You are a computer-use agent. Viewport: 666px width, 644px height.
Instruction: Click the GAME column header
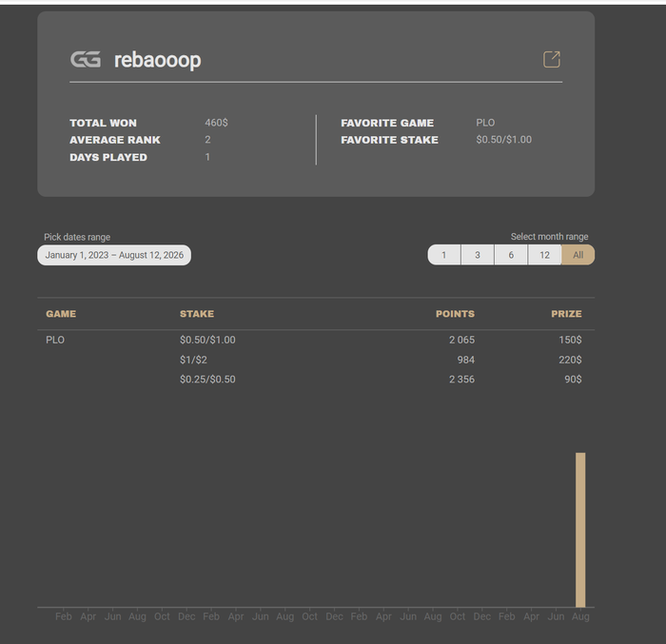[61, 314]
